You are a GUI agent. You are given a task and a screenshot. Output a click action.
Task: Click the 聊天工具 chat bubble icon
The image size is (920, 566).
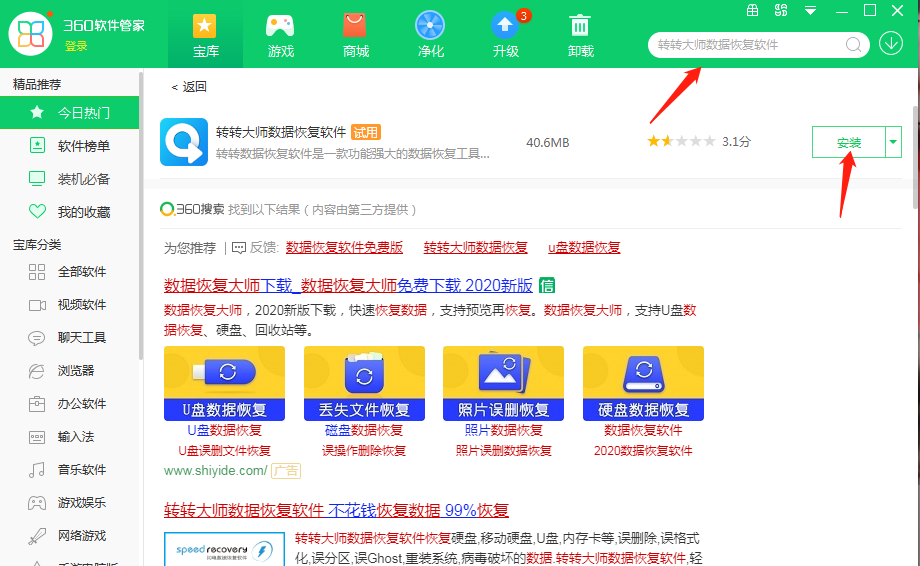coord(36,338)
